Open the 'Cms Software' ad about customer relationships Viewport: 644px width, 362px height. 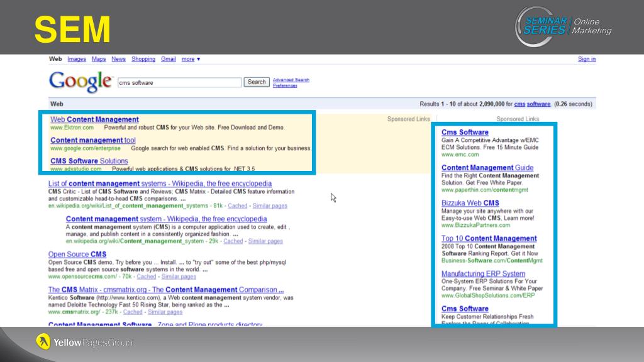(465, 309)
